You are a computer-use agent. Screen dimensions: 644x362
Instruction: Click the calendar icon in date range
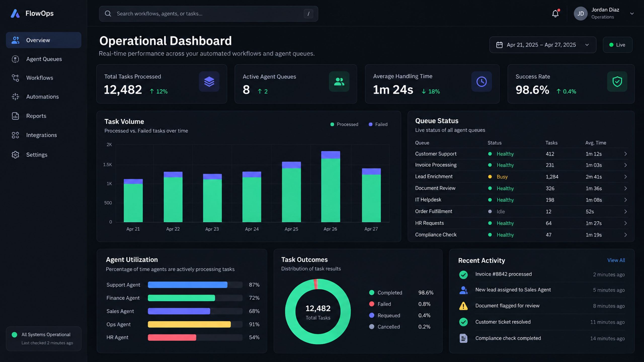pos(499,45)
